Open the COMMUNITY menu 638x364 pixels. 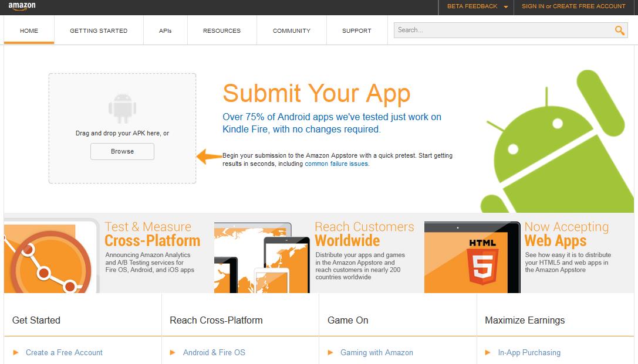pos(291,30)
